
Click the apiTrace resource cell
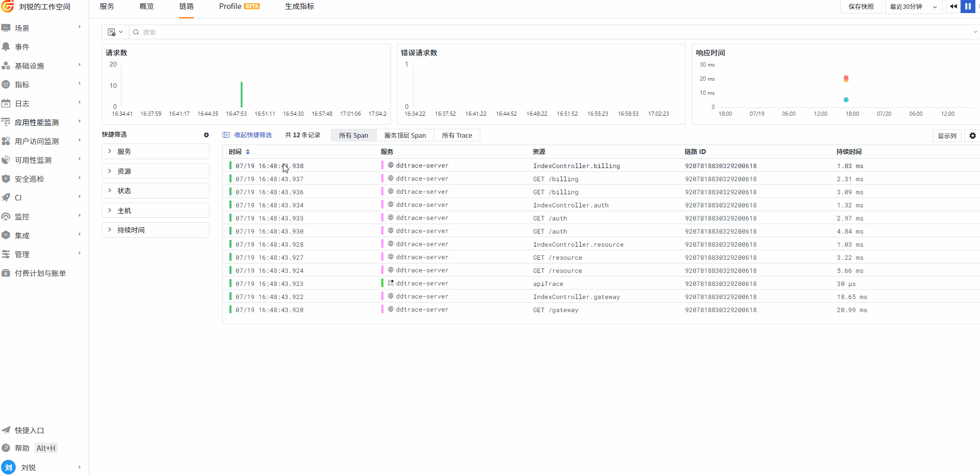pyautogui.click(x=548, y=284)
